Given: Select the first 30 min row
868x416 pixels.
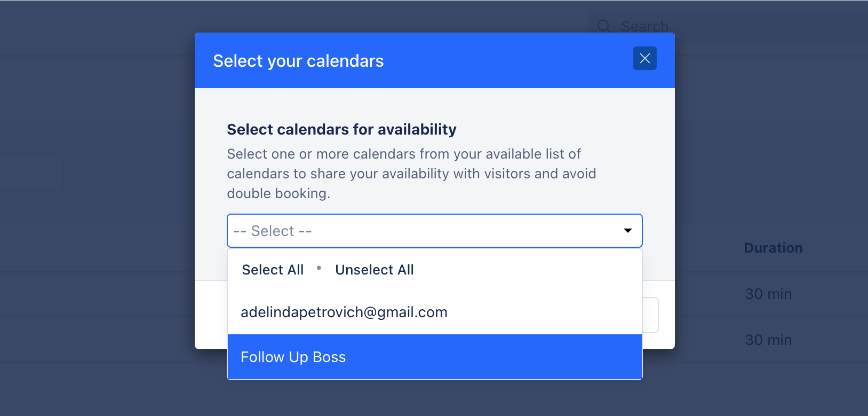Looking at the screenshot, I should 768,294.
